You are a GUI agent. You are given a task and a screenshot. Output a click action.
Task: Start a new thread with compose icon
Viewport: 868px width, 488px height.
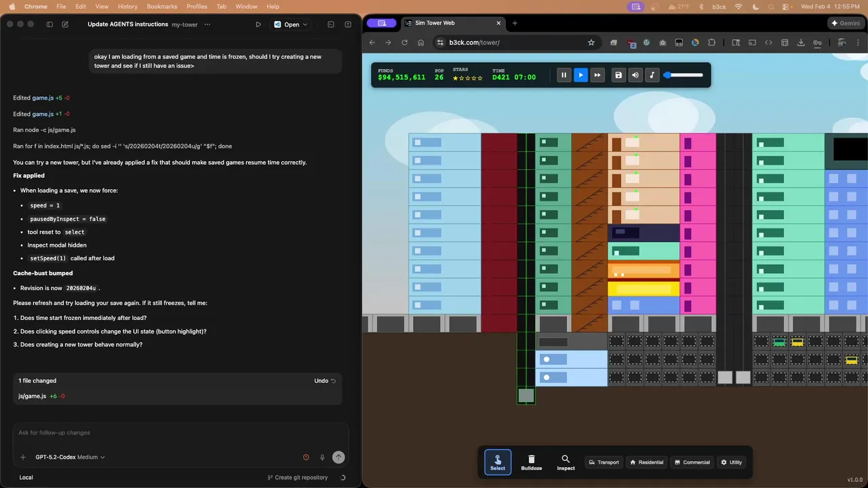(x=65, y=24)
